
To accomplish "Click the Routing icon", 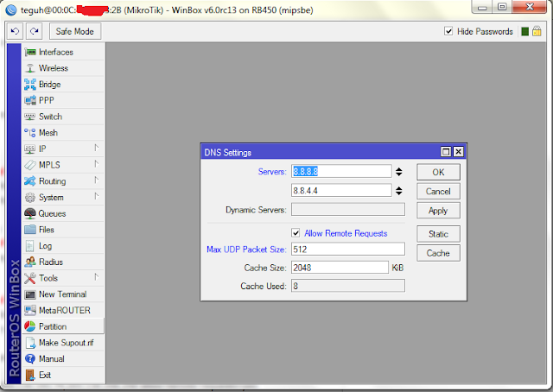I will [30, 181].
